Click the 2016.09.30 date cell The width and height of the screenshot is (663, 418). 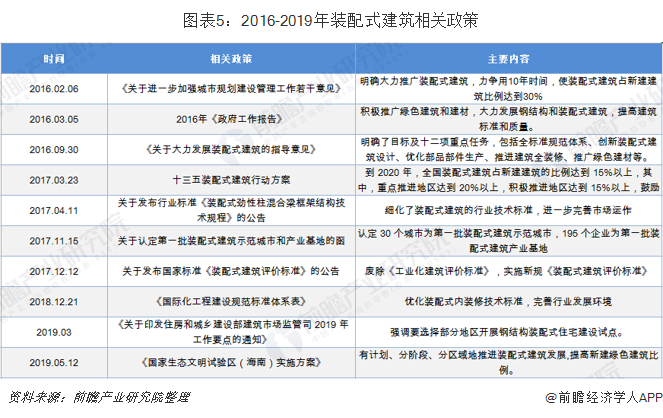pos(53,149)
